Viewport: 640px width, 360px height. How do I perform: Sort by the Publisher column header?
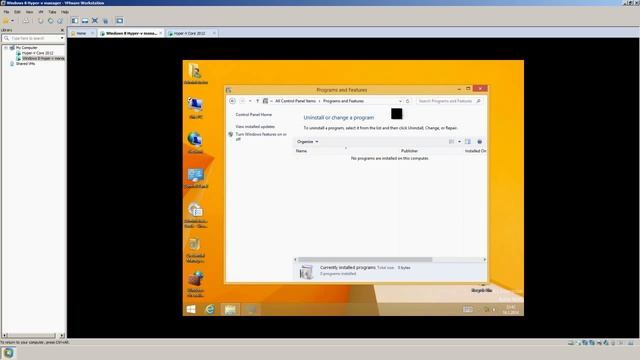coord(409,151)
